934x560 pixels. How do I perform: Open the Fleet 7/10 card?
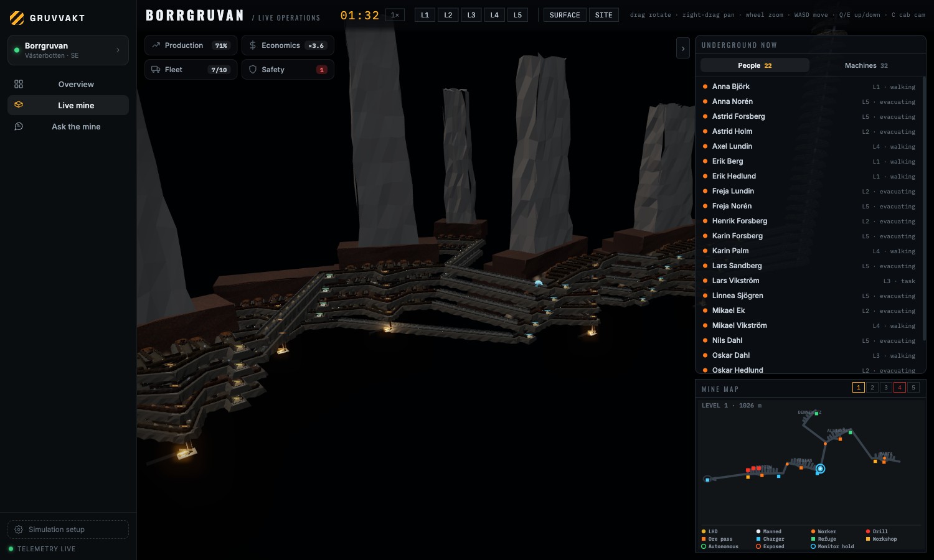191,70
